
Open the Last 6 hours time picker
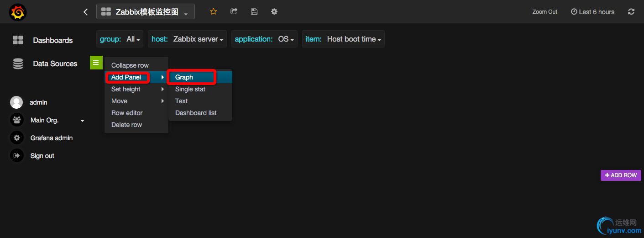[x=592, y=12]
